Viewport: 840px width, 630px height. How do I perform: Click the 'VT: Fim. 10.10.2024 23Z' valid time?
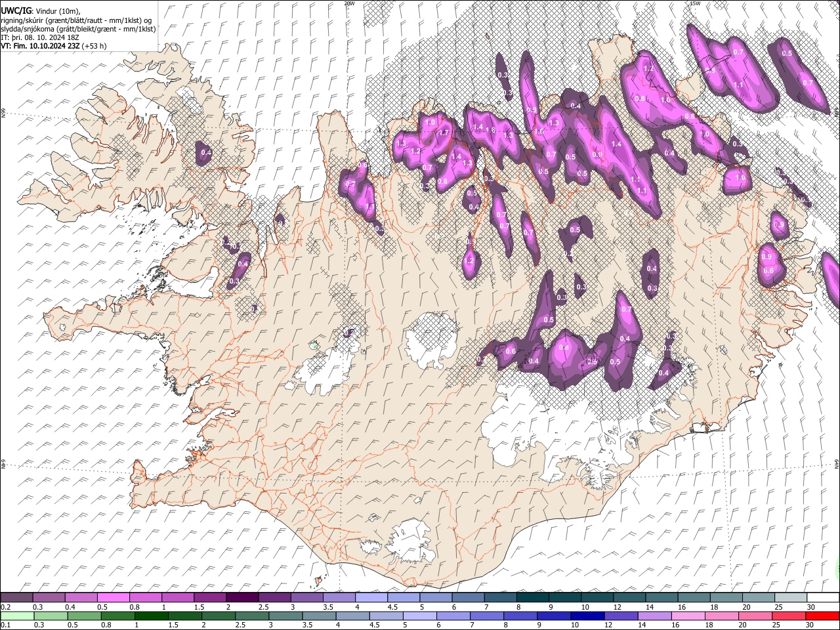[40, 46]
